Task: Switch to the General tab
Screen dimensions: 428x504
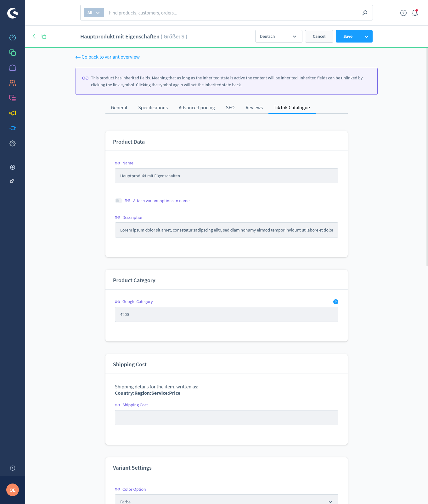Action: tap(119, 108)
